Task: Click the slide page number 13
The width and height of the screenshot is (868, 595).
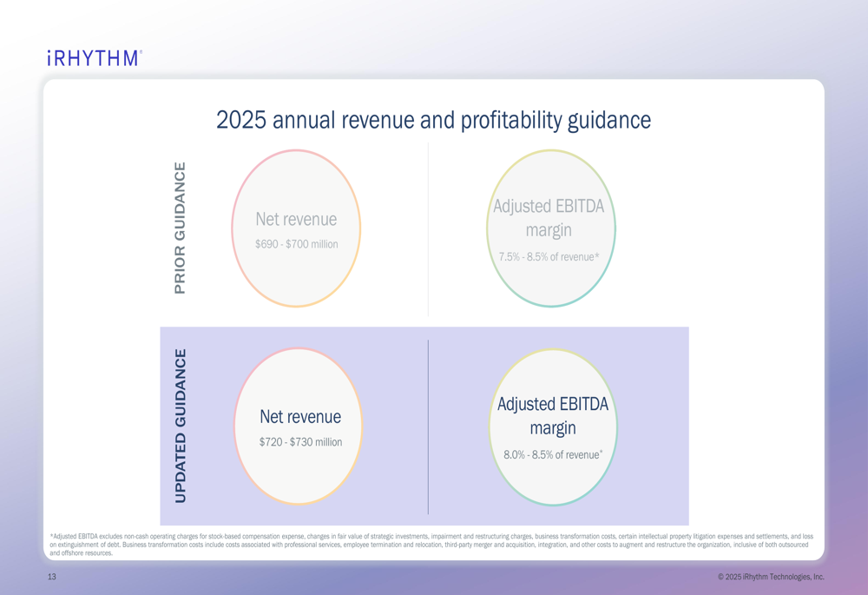Action: [52, 577]
